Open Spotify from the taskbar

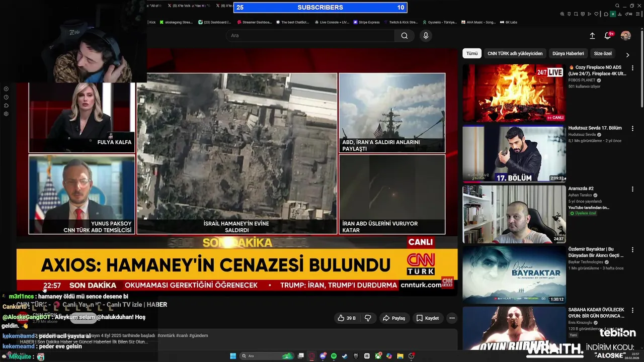tap(334, 356)
